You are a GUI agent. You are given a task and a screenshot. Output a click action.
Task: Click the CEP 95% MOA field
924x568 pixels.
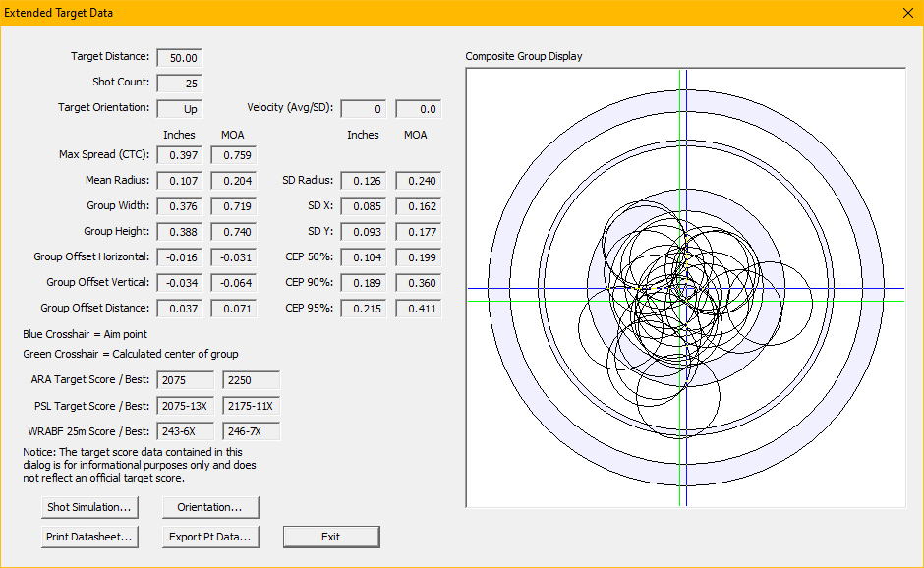tap(419, 309)
